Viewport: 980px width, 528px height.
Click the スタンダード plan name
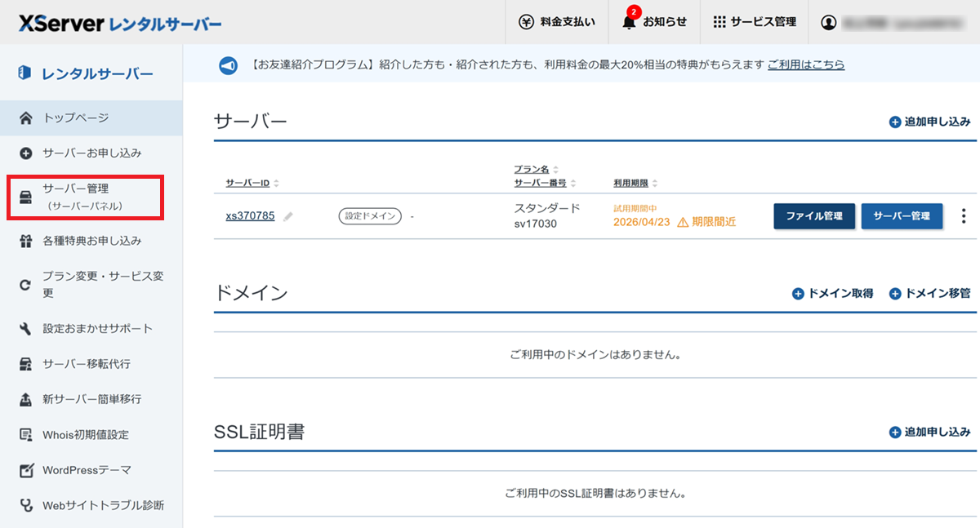tap(547, 208)
